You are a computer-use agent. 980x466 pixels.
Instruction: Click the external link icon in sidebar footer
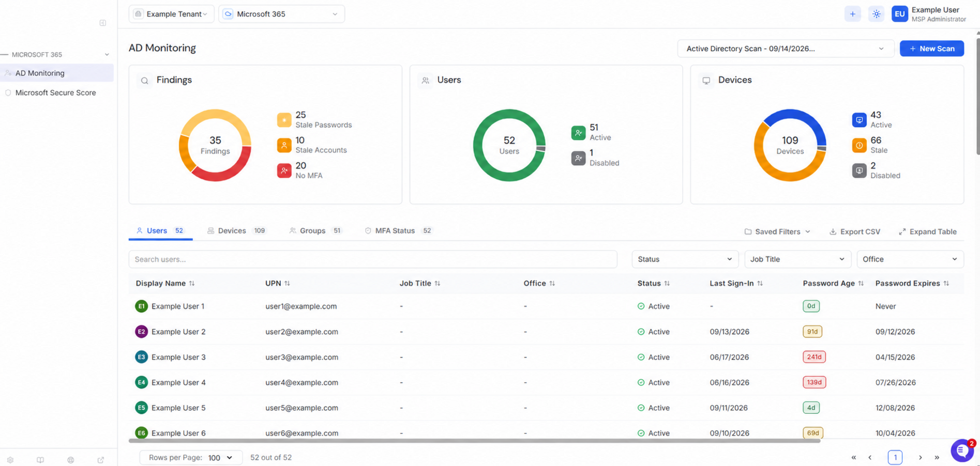click(101, 460)
